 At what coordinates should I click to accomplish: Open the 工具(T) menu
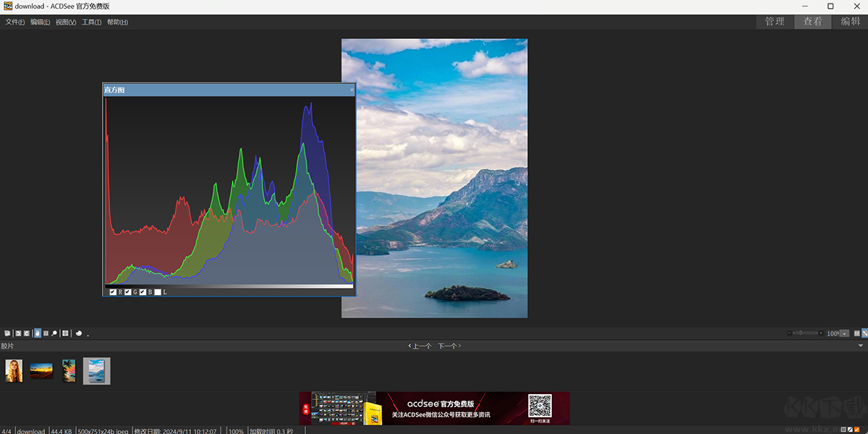click(91, 22)
